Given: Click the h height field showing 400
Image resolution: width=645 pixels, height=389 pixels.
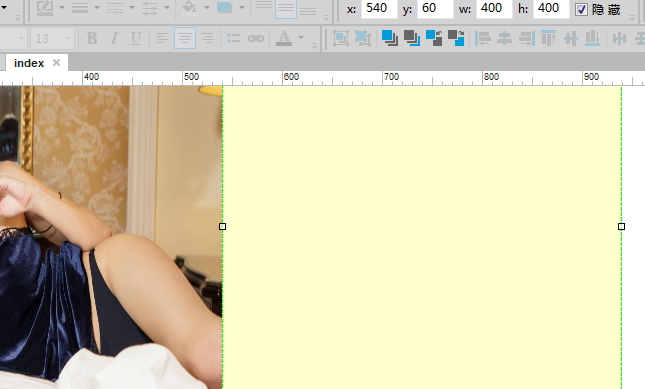Looking at the screenshot, I should tap(552, 9).
